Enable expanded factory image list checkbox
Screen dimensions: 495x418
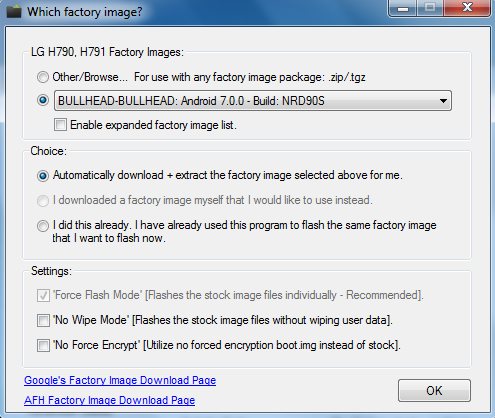coord(60,125)
